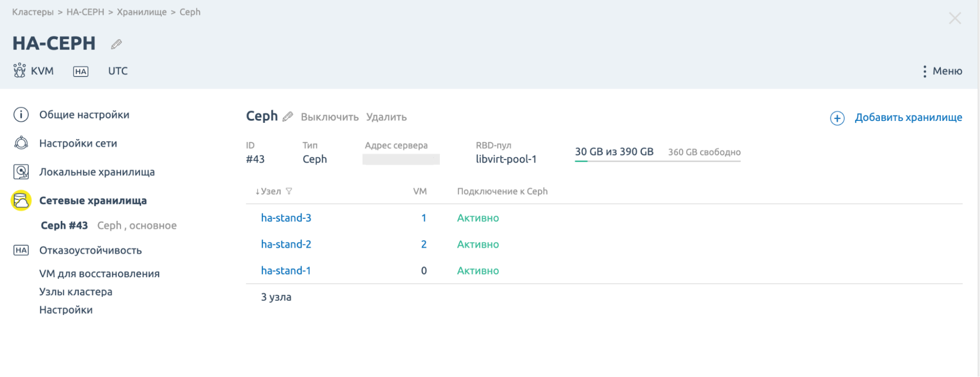Click Кластеры in breadcrumb

pyautogui.click(x=33, y=12)
